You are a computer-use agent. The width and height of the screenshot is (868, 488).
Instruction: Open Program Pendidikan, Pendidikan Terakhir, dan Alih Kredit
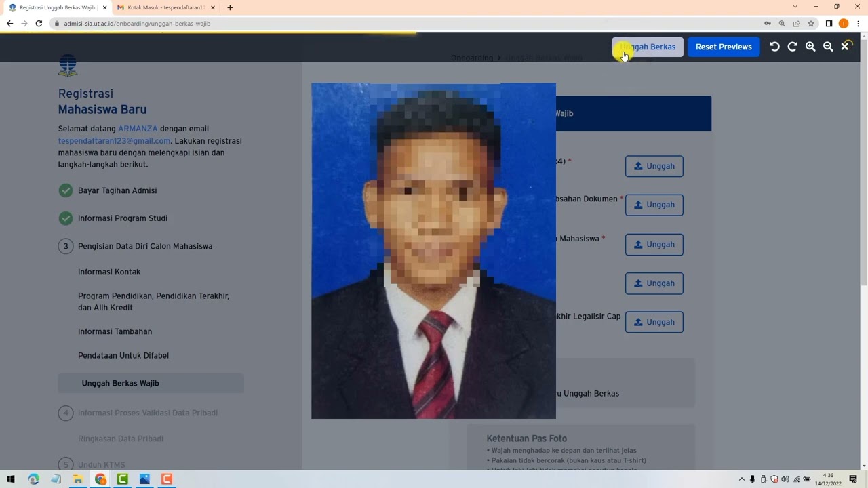click(x=153, y=302)
